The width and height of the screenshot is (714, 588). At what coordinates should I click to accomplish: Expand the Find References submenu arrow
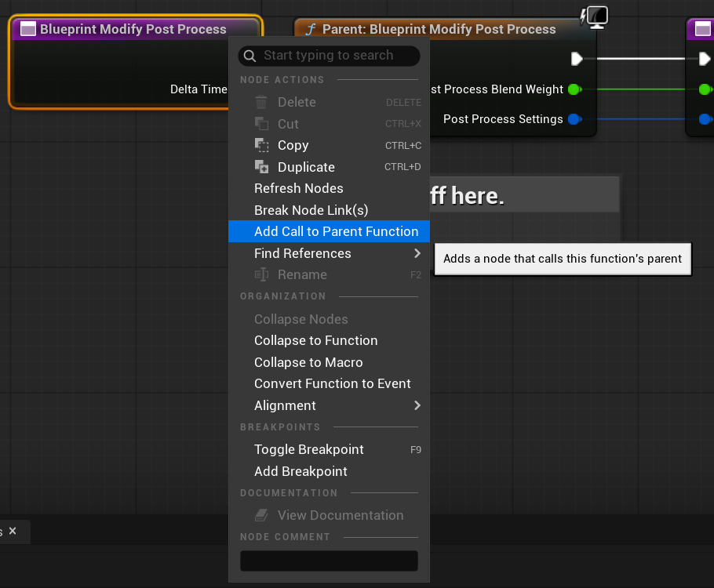417,253
